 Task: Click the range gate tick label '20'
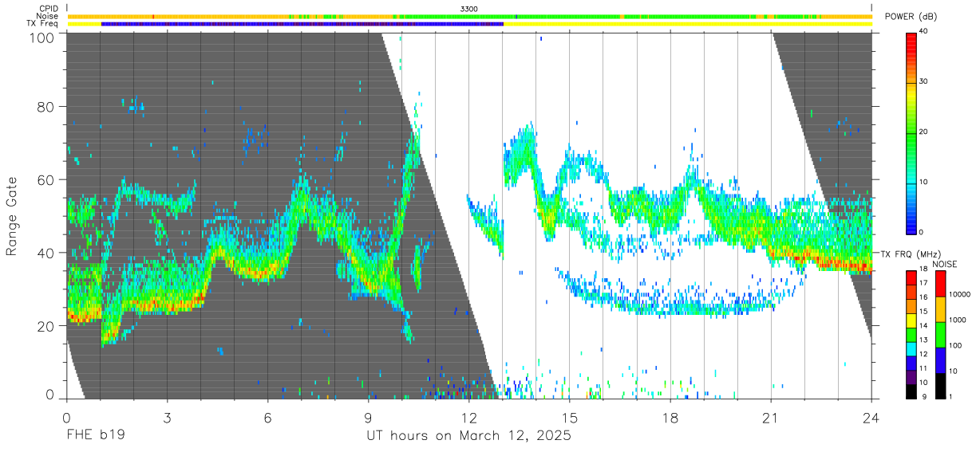tap(46, 326)
